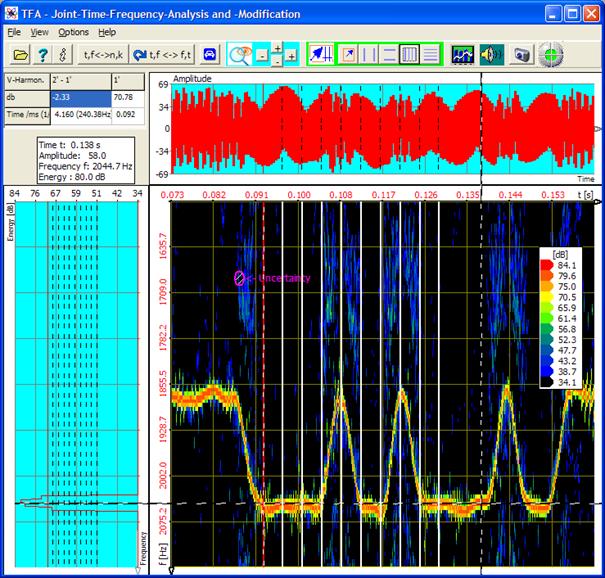Image resolution: width=605 pixels, height=578 pixels.
Task: Open the View menu
Action: coord(40,32)
